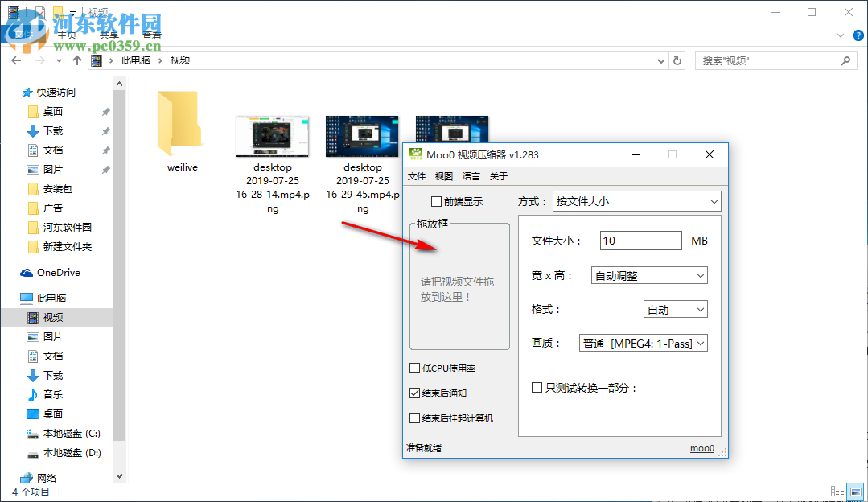
Task: Open Explorer help with the question mark icon
Action: click(858, 35)
